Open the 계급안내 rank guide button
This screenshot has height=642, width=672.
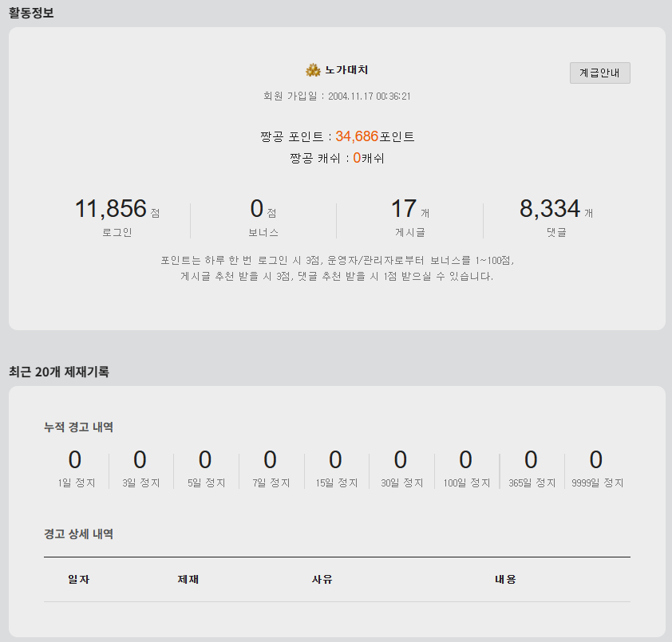click(x=599, y=73)
